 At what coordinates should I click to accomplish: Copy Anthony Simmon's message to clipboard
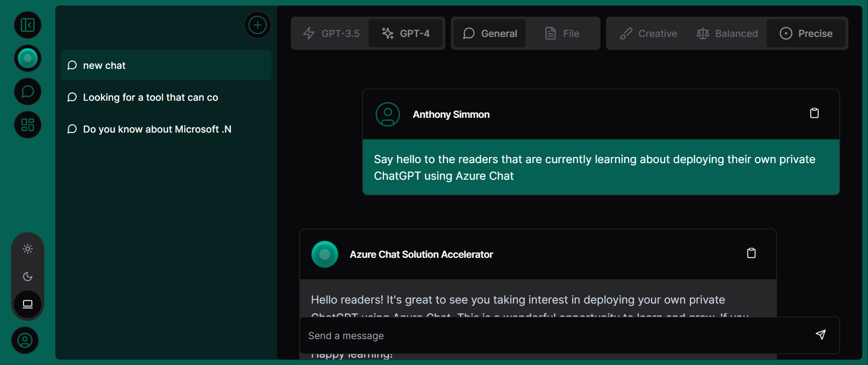point(814,113)
